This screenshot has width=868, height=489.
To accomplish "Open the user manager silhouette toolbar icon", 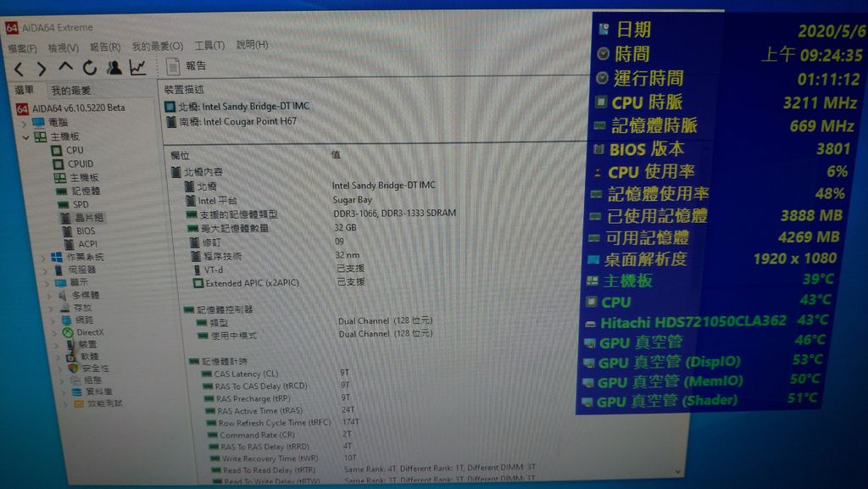I will click(x=114, y=67).
